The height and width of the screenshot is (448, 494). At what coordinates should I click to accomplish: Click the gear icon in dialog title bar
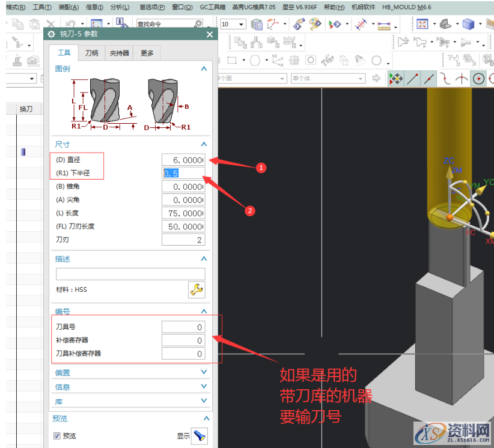(51, 34)
